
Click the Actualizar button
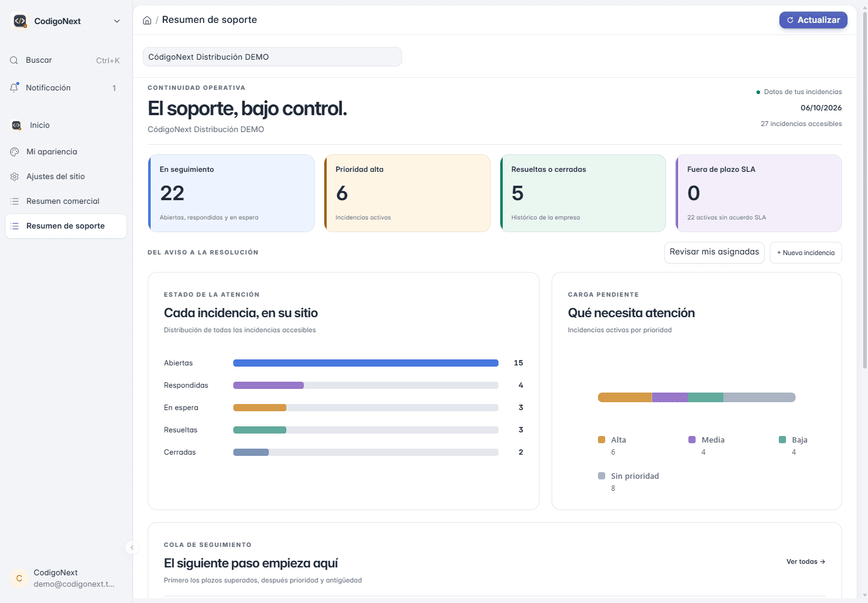[813, 20]
